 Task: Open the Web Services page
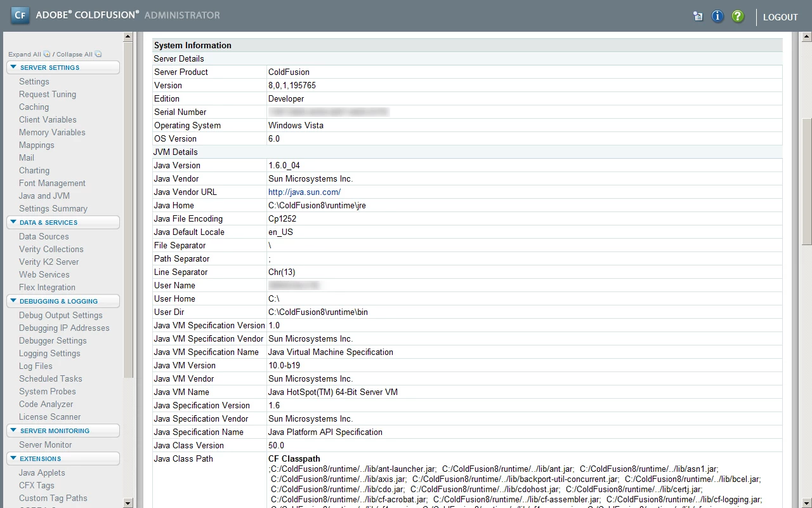point(44,274)
